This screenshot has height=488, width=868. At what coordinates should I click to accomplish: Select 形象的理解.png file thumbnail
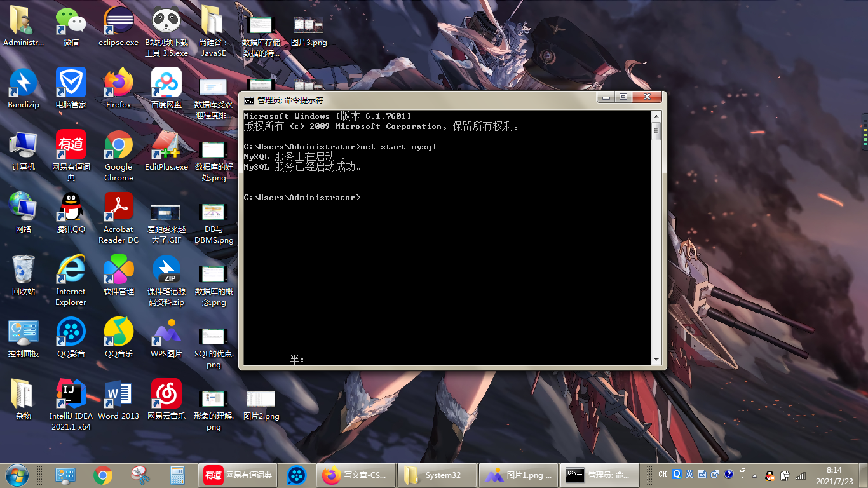pos(214,399)
